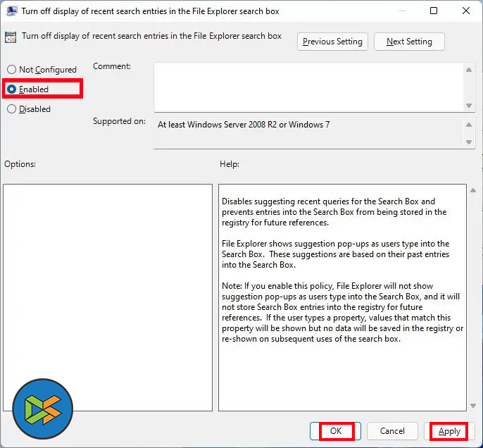The image size is (483, 448).
Task: Click inside the Comment text box
Action: [309, 87]
